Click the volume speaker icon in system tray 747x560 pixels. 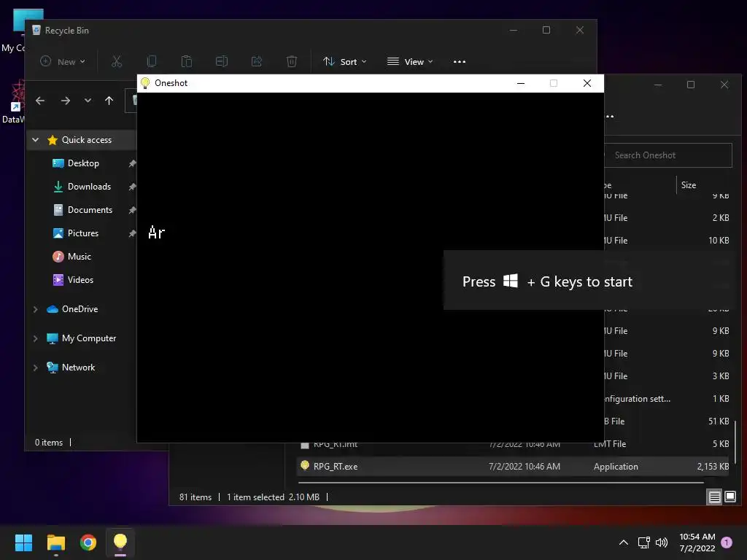point(662,542)
